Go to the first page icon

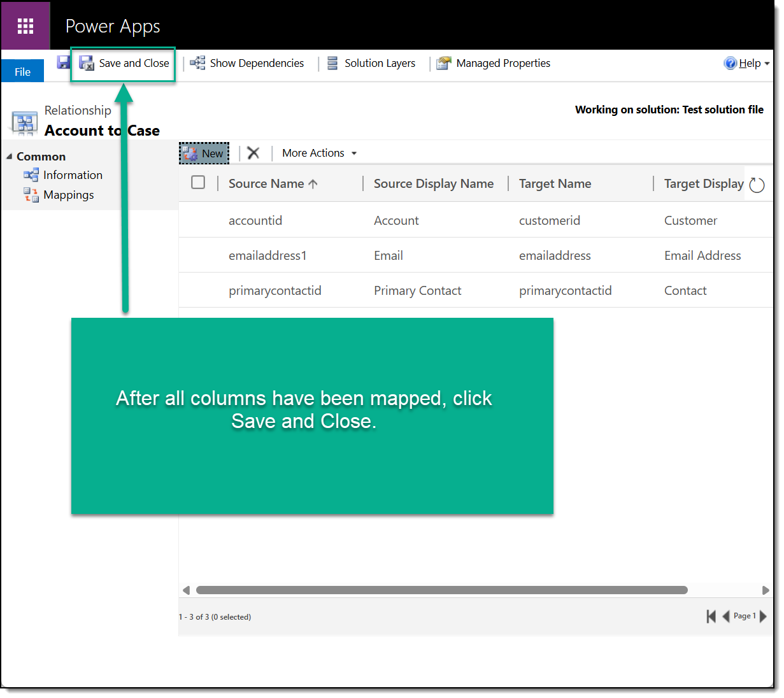tap(711, 616)
